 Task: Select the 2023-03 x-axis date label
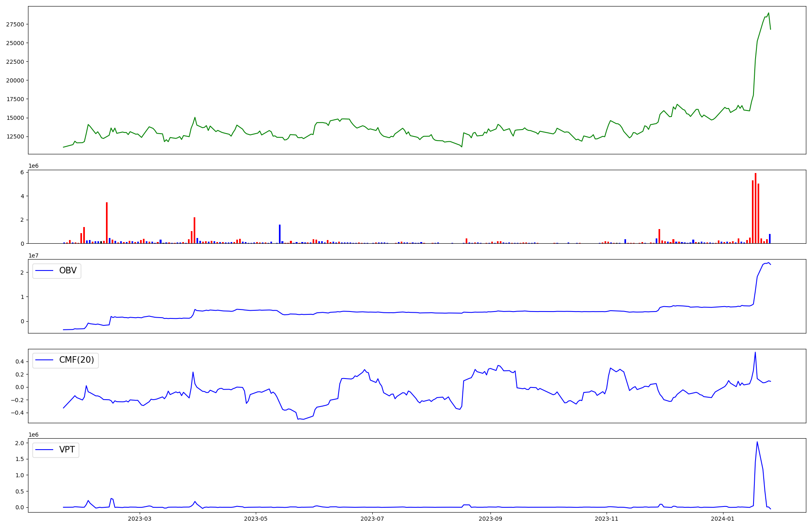click(140, 519)
